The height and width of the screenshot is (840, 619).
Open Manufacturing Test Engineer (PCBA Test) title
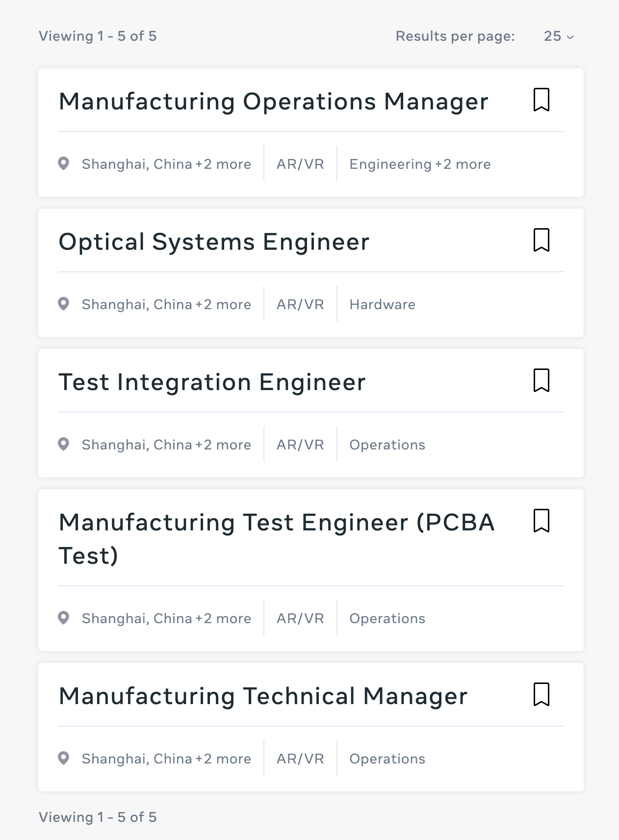tap(276, 523)
